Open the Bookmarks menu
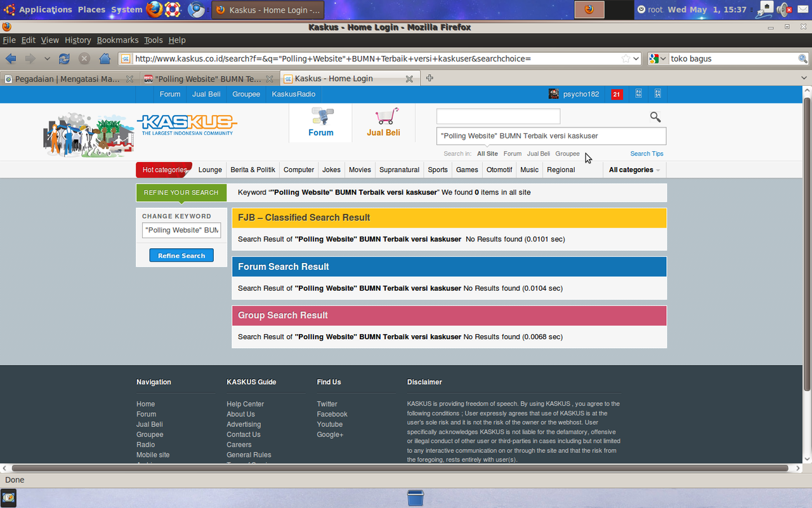This screenshot has width=812, height=508. pyautogui.click(x=117, y=40)
